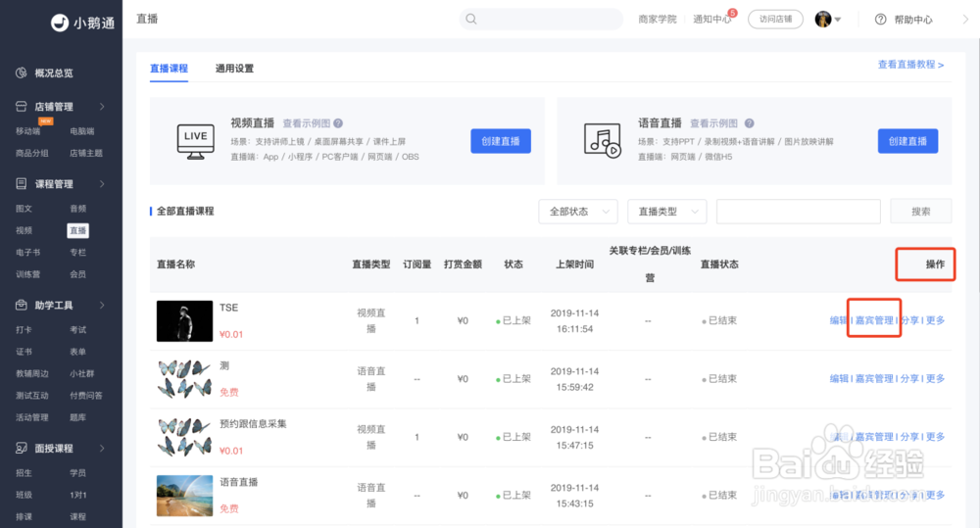This screenshot has width=980, height=528.
Task: Open 查看直播教程 link
Action: tap(910, 65)
